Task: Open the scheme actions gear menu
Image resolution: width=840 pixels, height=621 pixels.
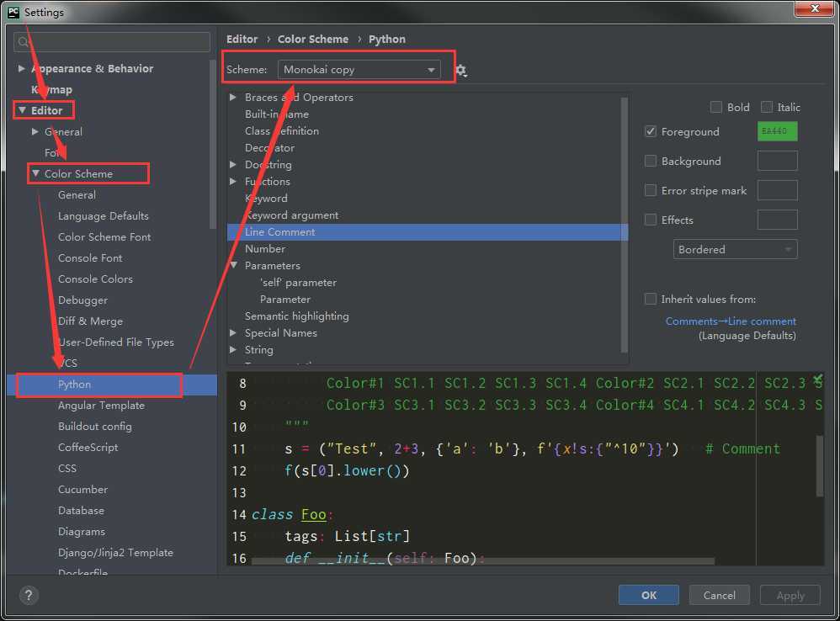Action: tap(461, 71)
